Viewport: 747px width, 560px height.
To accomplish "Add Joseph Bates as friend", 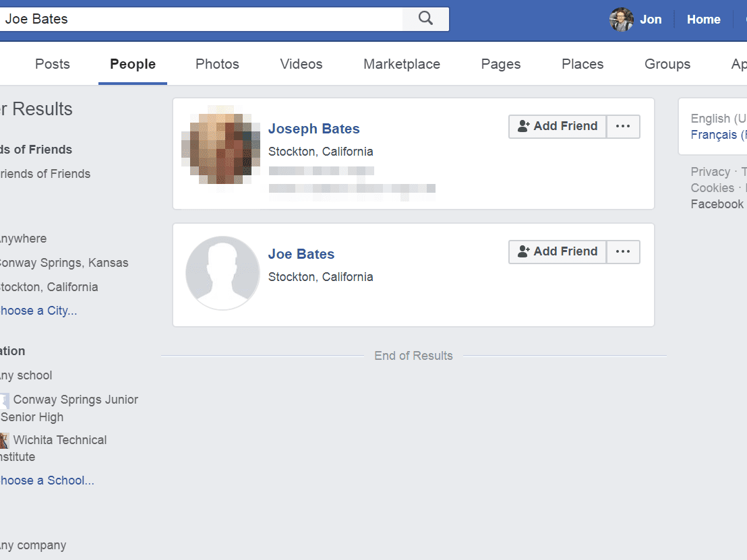I will (558, 126).
